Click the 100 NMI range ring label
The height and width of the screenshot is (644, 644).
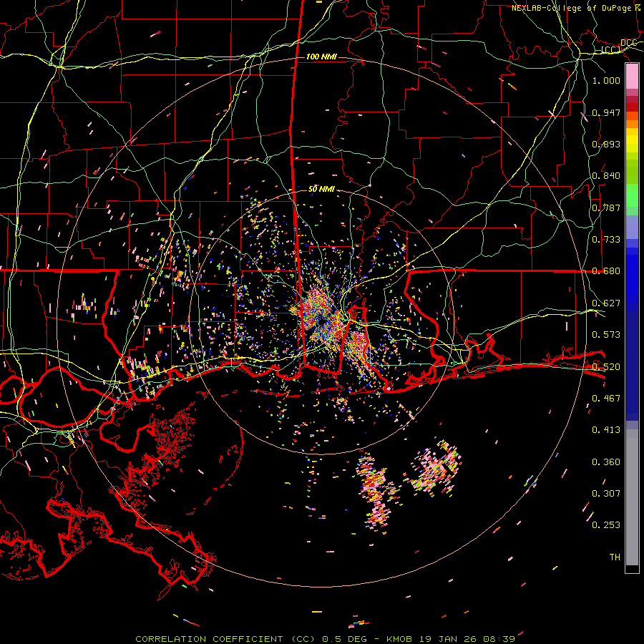click(321, 57)
